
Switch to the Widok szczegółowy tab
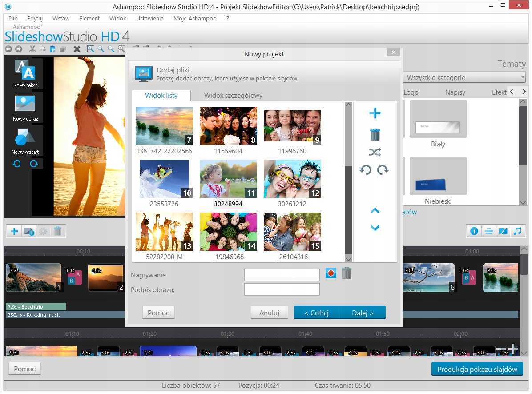(x=233, y=96)
